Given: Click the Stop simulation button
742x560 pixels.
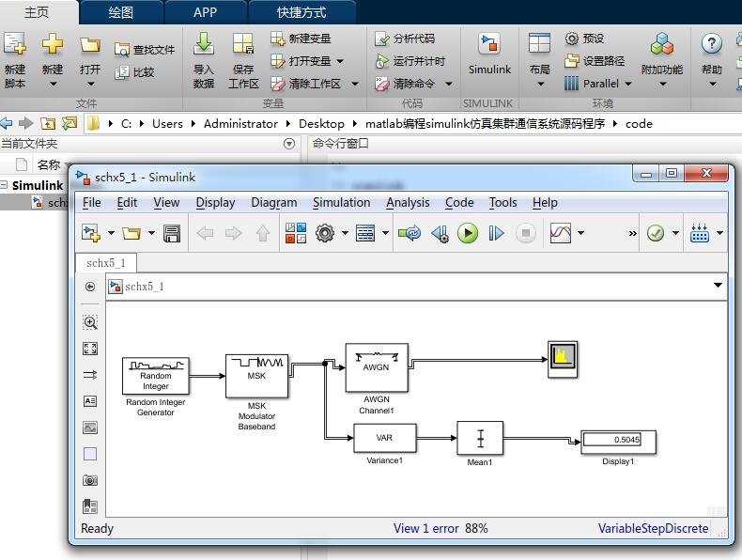Looking at the screenshot, I should [525, 233].
